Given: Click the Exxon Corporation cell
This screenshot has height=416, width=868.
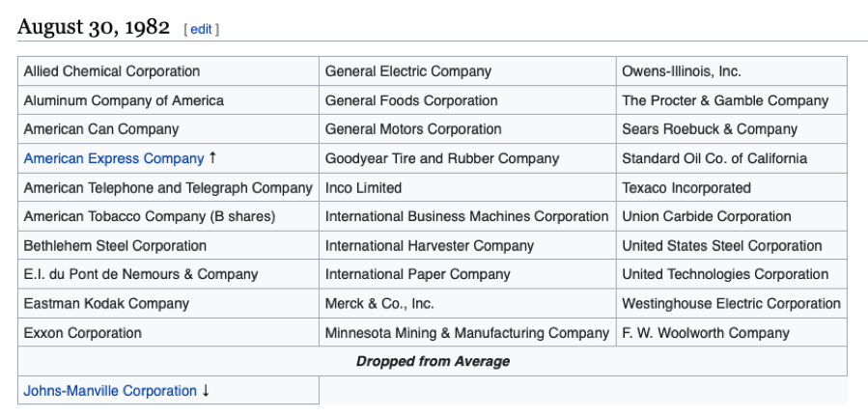Looking at the screenshot, I should point(83,333).
